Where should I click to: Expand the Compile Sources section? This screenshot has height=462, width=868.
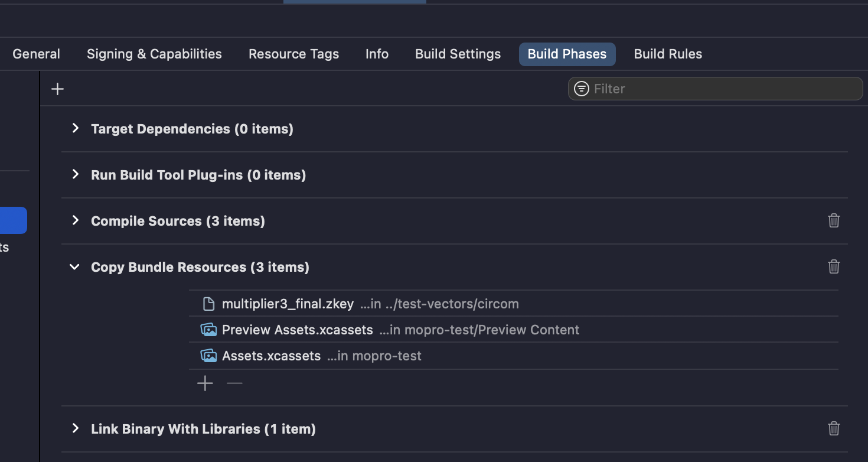75,220
